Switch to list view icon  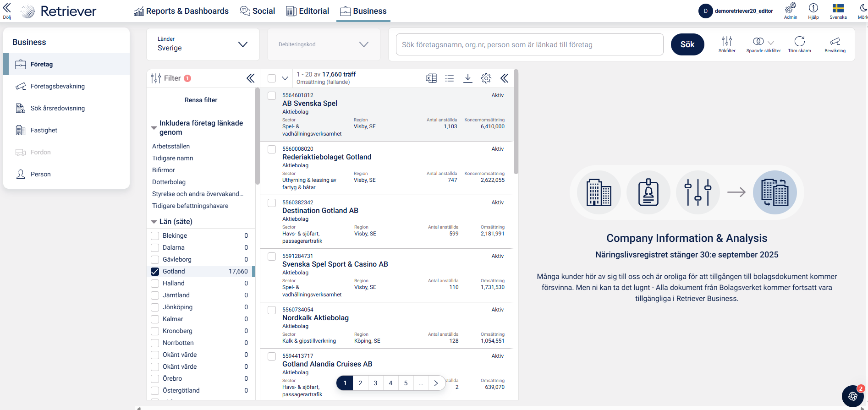point(449,78)
